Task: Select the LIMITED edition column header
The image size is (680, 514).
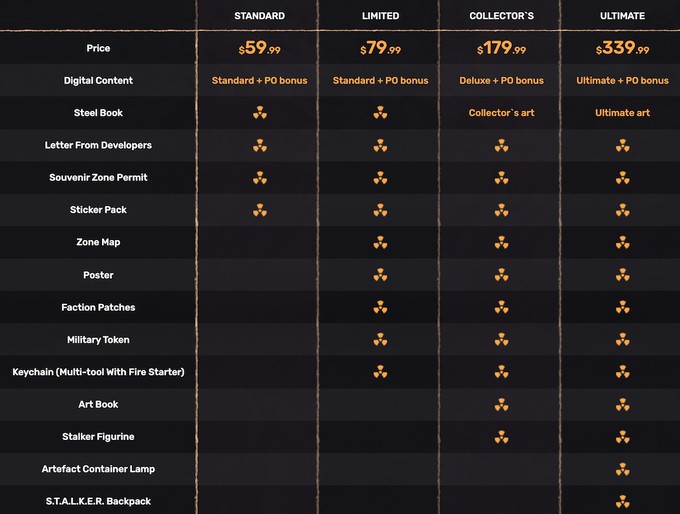Action: [x=380, y=16]
